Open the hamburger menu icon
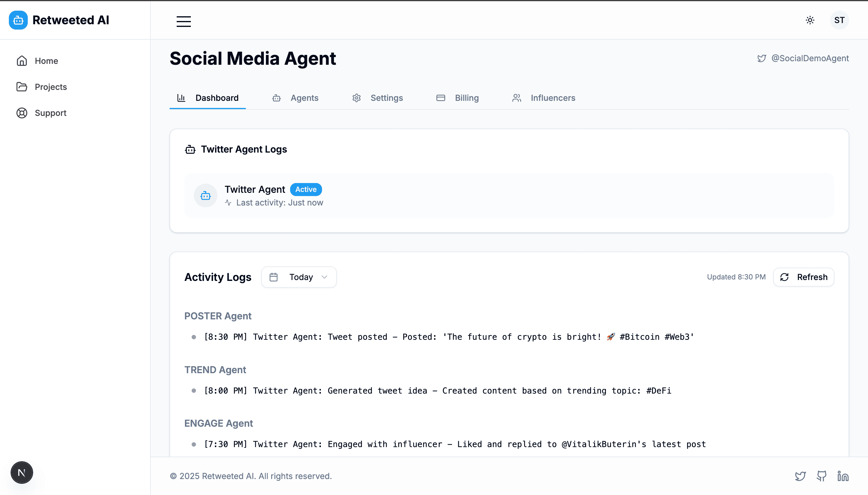Viewport: 868px width, 495px height. pos(183,21)
